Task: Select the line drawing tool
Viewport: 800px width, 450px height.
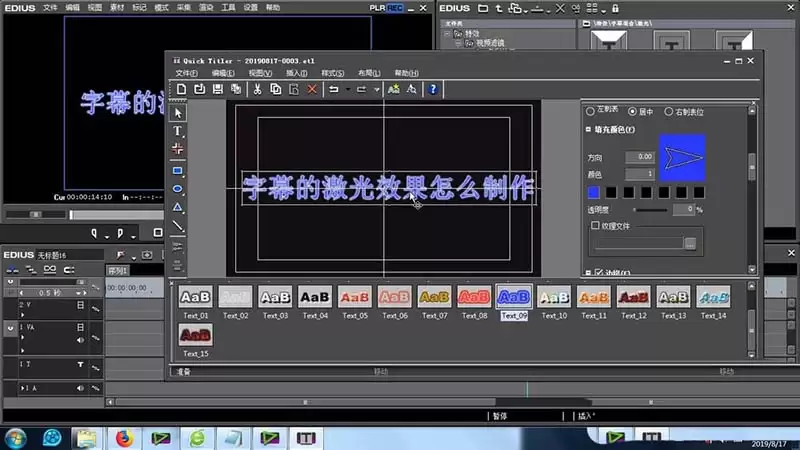Action: point(178,226)
